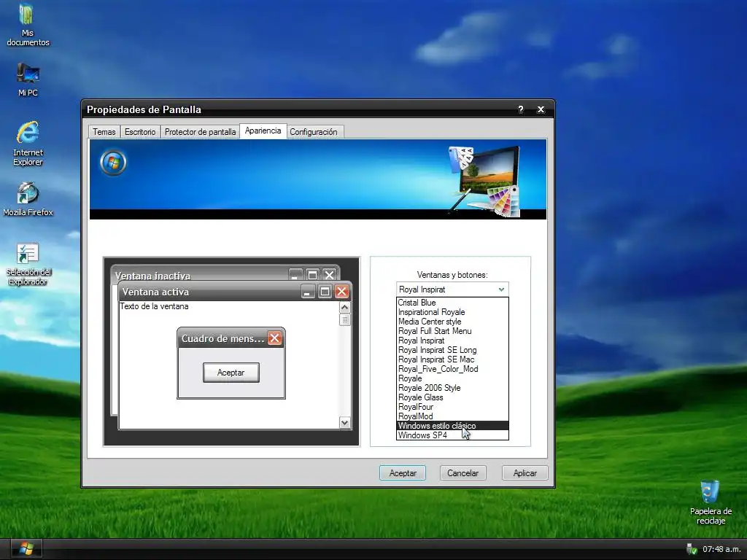Switch to the Temas tab
Viewport: 747px width, 560px height.
[104, 132]
